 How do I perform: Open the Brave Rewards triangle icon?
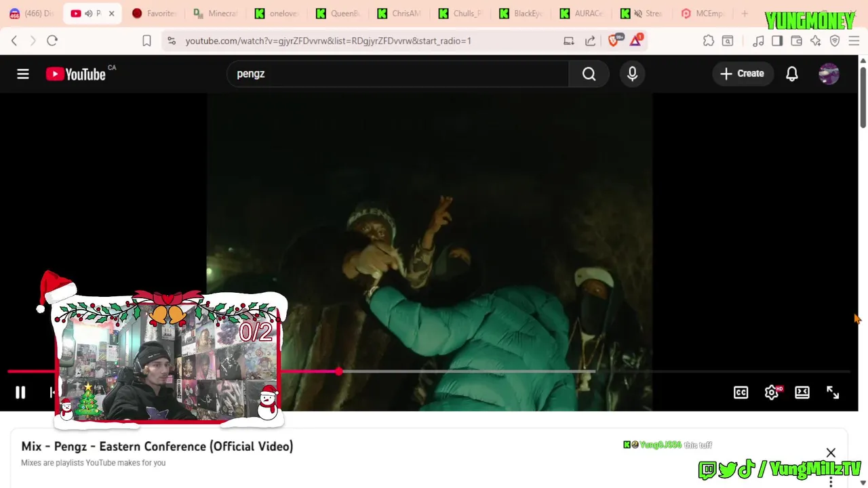point(636,41)
